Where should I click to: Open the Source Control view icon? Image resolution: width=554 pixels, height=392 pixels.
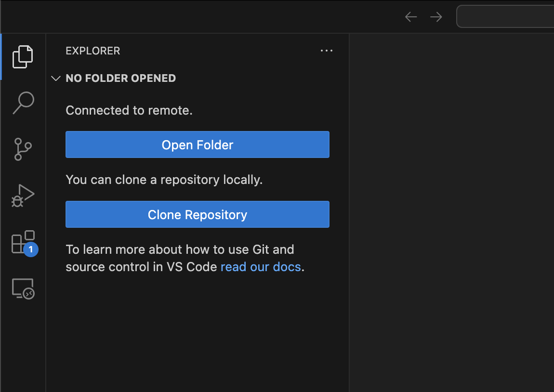tap(23, 149)
